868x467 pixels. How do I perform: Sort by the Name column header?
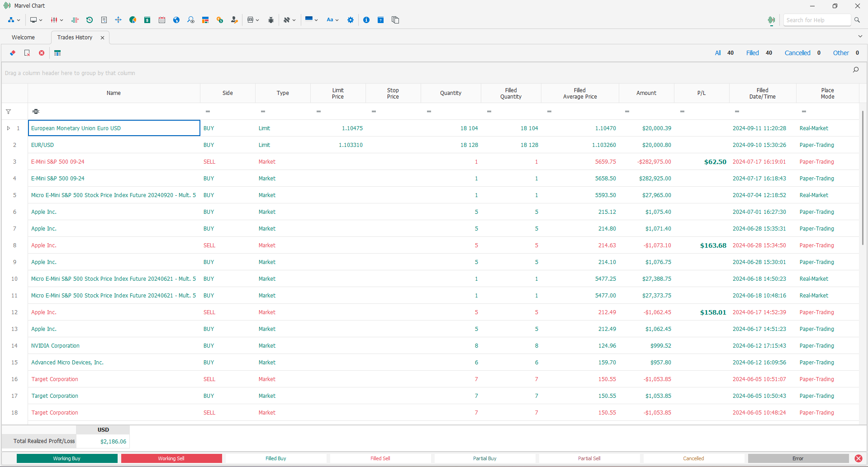(114, 93)
